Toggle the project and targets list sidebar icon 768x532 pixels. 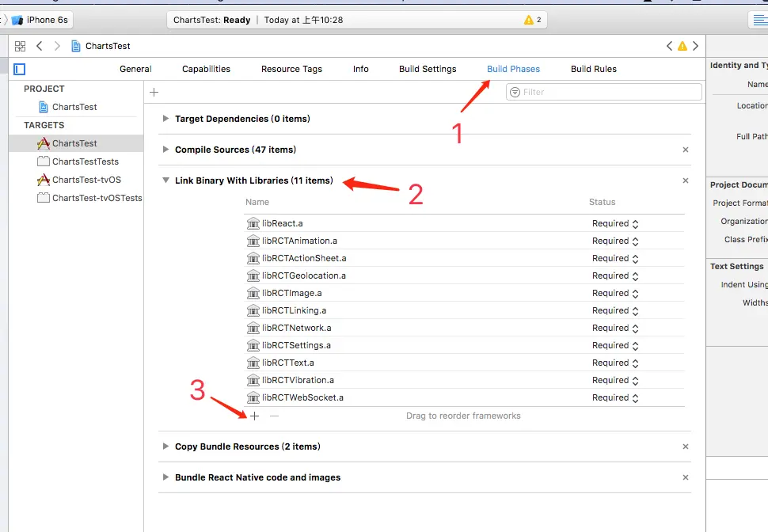click(x=20, y=69)
